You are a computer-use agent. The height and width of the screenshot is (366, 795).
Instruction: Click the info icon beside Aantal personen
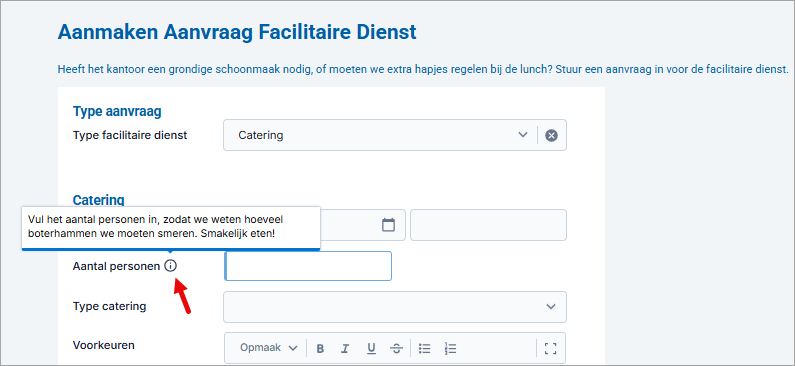pyautogui.click(x=171, y=266)
